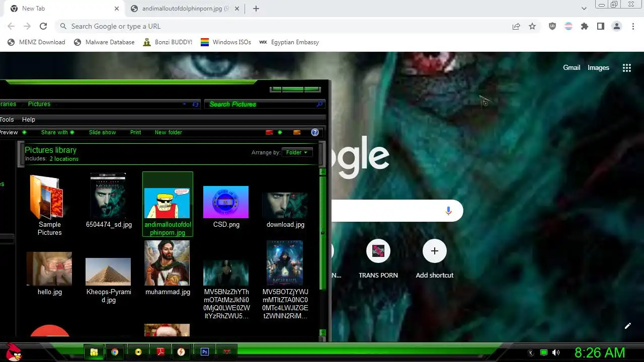The height and width of the screenshot is (362, 644).
Task: Click the Explorer search magnifier icon
Action: click(x=319, y=104)
